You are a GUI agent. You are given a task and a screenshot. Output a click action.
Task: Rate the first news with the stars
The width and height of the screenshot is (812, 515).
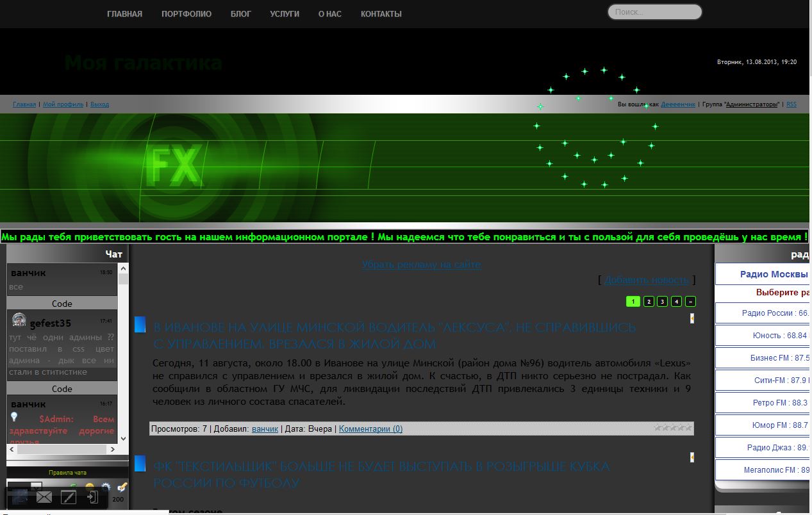(x=672, y=428)
